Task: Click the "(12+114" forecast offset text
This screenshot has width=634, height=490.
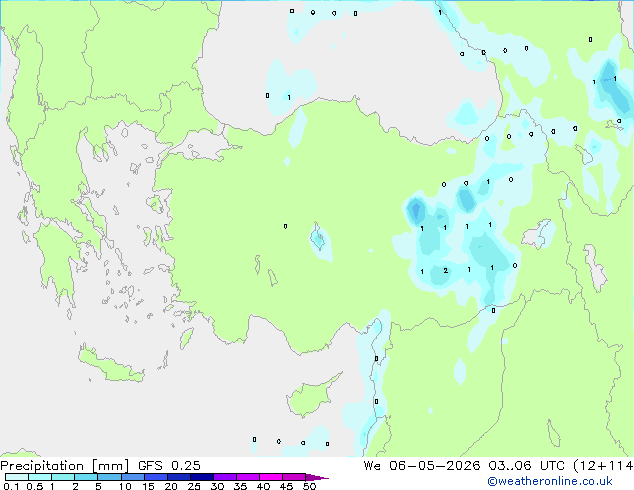Action: pos(603,466)
